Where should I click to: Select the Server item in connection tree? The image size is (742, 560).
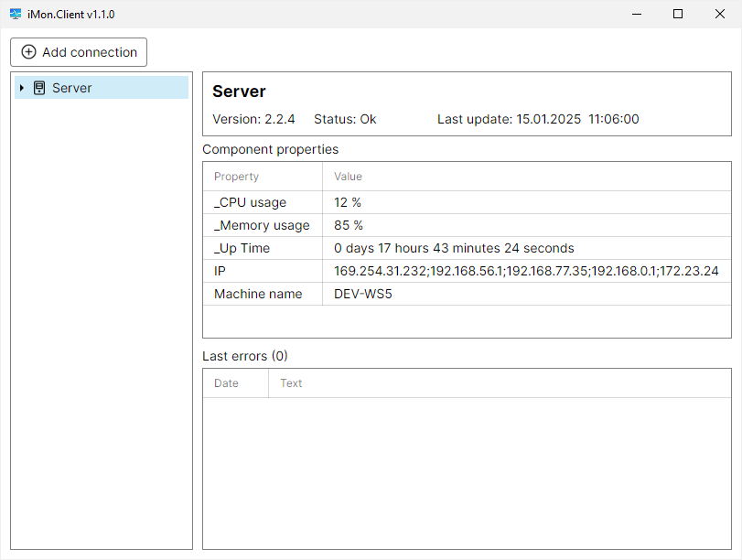point(72,88)
